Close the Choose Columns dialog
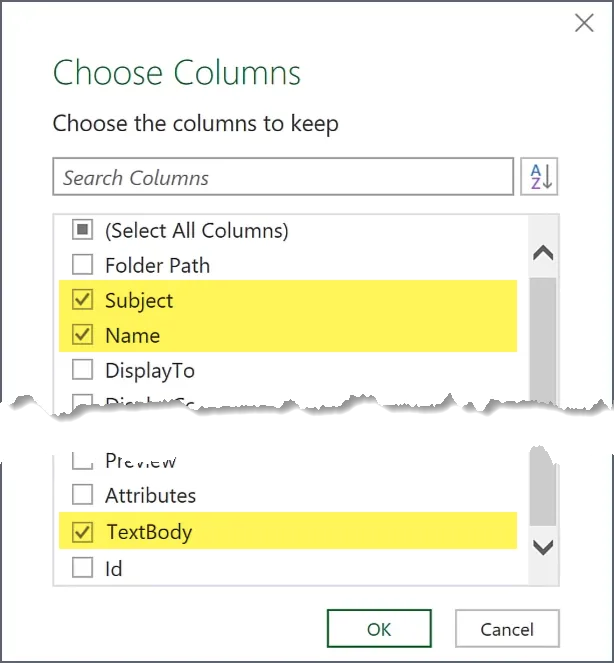This screenshot has width=614, height=663. coord(584,23)
